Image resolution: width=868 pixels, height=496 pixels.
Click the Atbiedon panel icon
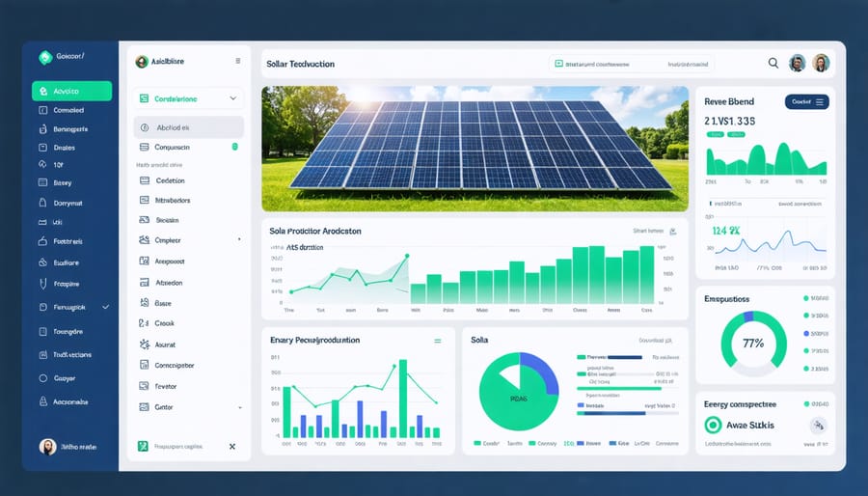[x=145, y=283]
